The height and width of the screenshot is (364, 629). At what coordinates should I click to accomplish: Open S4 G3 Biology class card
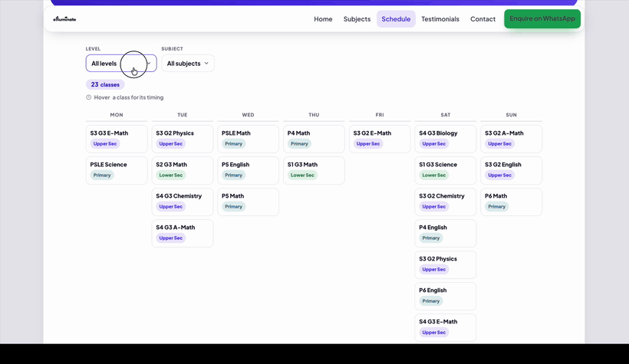[446, 139]
